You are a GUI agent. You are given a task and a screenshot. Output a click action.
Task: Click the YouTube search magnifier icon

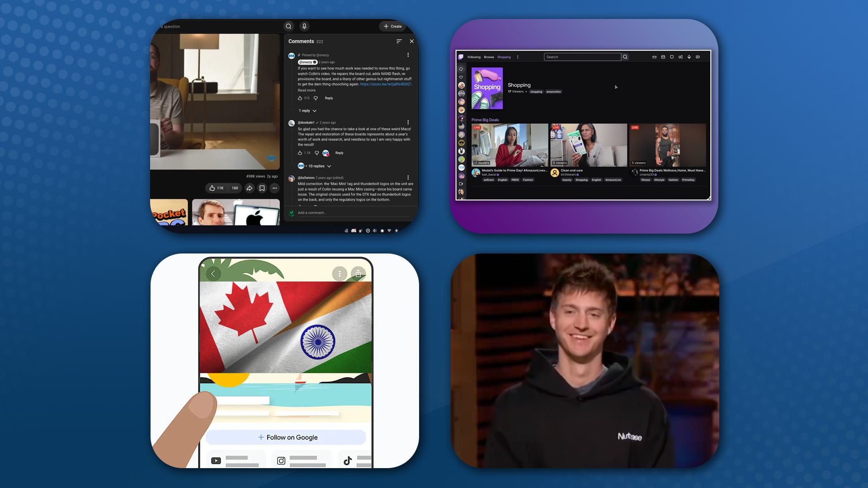(288, 26)
